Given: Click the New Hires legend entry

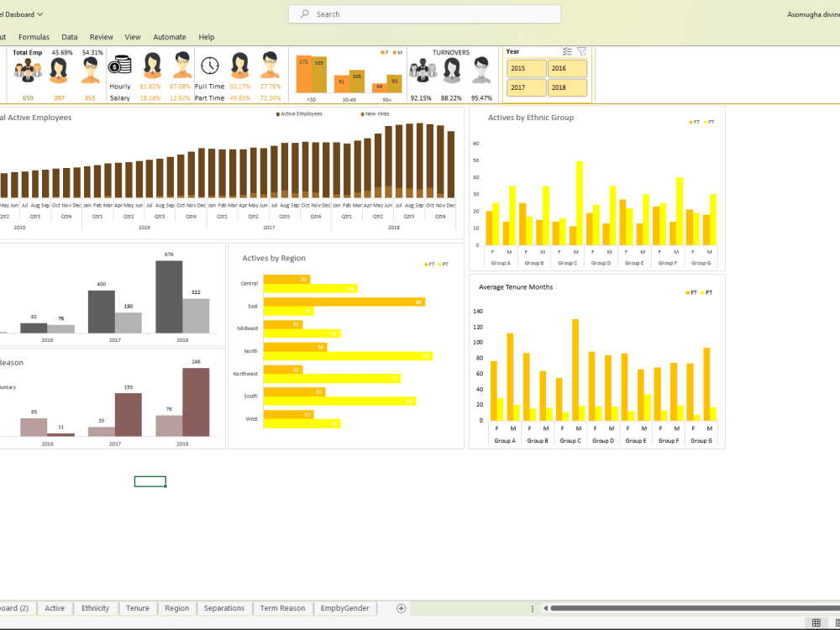Looking at the screenshot, I should click(x=375, y=114).
